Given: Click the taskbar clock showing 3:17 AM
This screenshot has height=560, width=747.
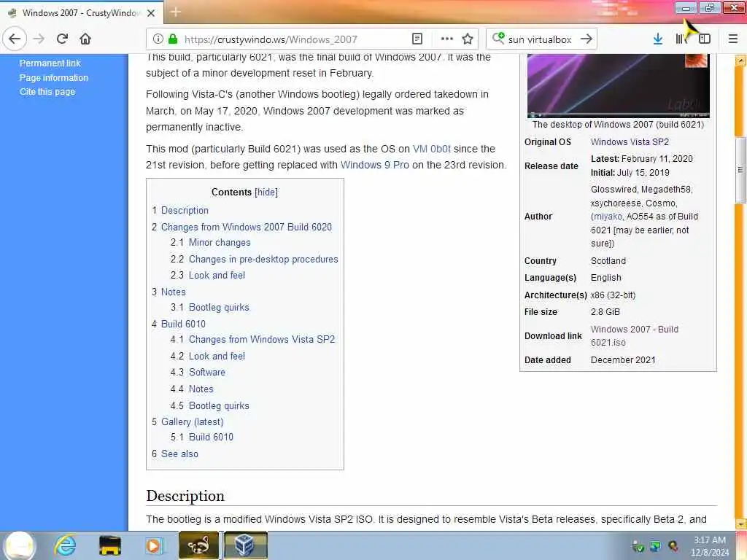Looking at the screenshot, I should click(710, 546).
